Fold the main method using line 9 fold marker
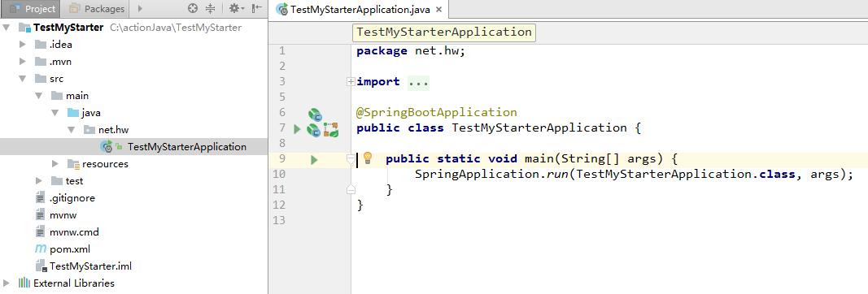The width and height of the screenshot is (868, 294). tap(351, 159)
